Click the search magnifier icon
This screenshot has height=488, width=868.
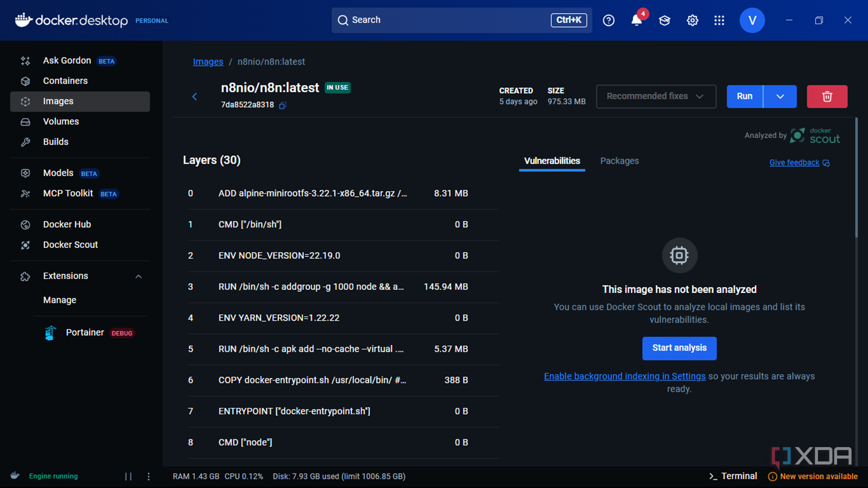click(343, 20)
